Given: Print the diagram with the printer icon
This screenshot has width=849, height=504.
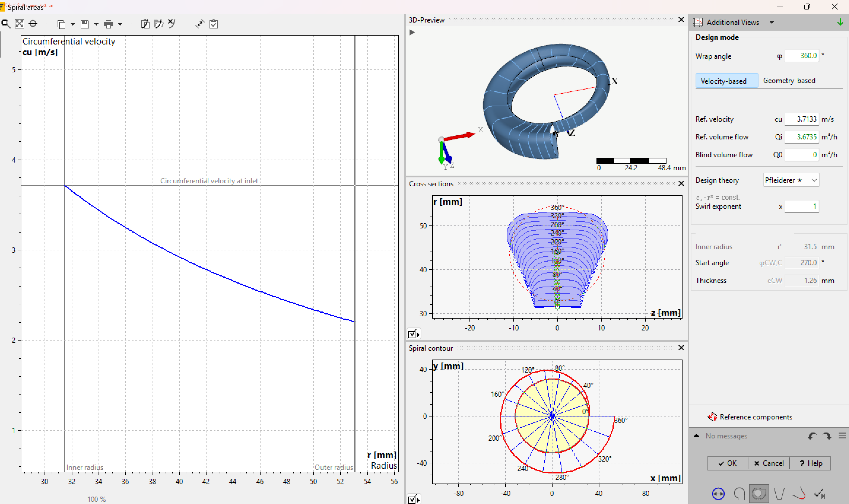Looking at the screenshot, I should pos(108,24).
